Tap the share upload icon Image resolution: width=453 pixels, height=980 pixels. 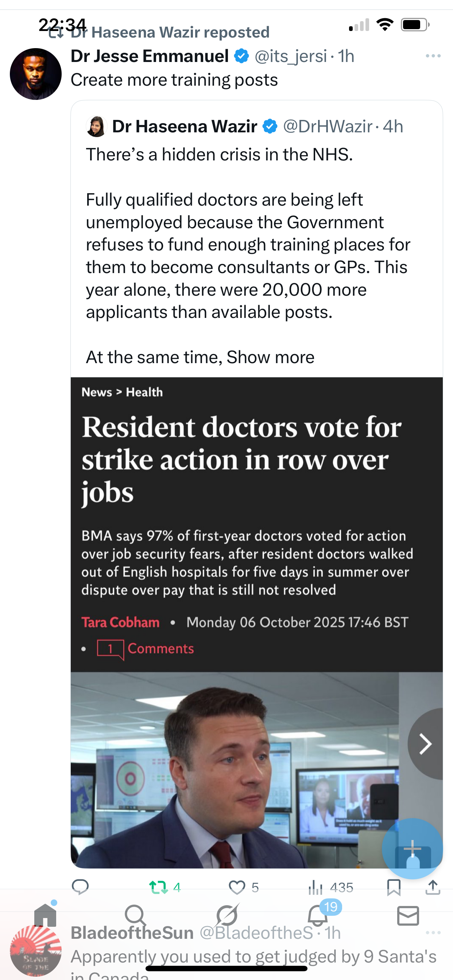tap(433, 887)
